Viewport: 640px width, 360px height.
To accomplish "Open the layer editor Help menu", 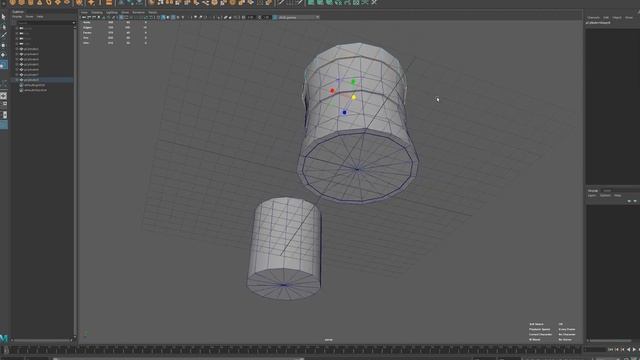I will click(x=618, y=196).
